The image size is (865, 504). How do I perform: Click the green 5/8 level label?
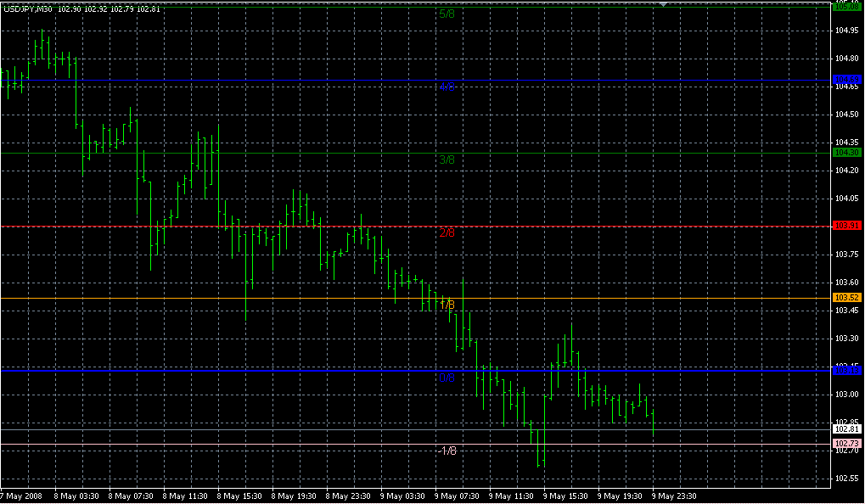pyautogui.click(x=447, y=14)
